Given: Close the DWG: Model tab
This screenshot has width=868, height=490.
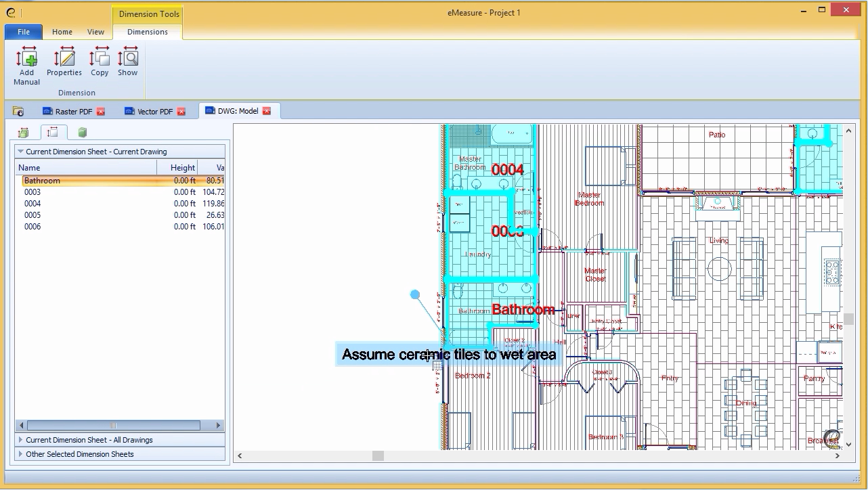Looking at the screenshot, I should point(267,111).
